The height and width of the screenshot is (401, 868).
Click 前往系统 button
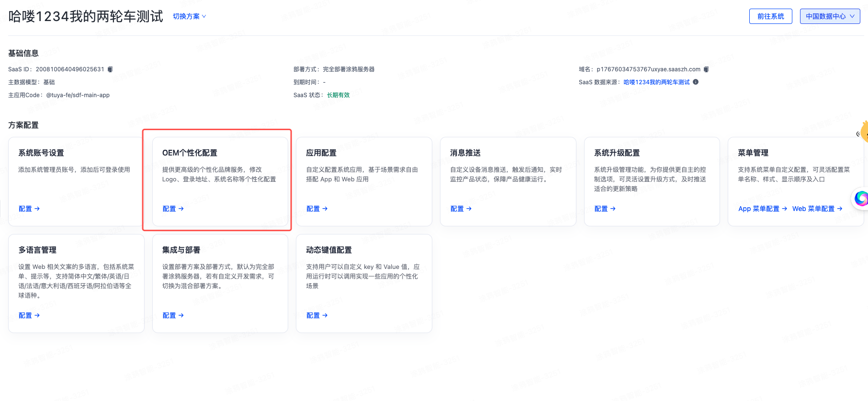(770, 16)
